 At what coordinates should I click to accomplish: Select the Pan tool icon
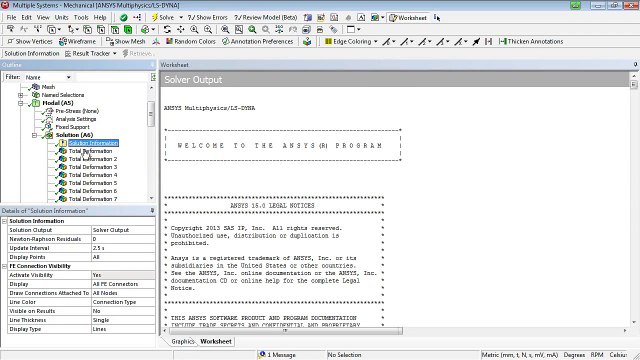[180, 29]
